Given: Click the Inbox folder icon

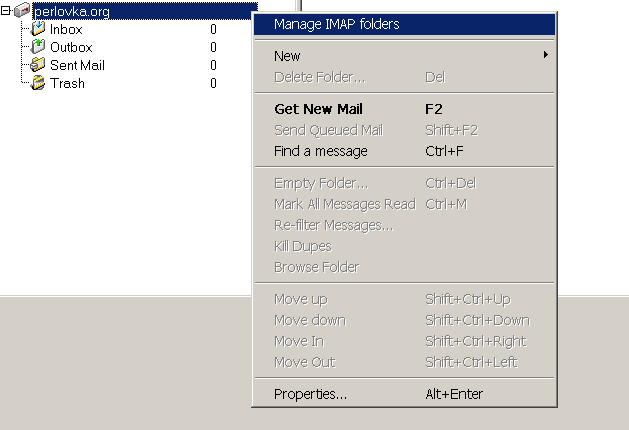Looking at the screenshot, I should (x=38, y=28).
